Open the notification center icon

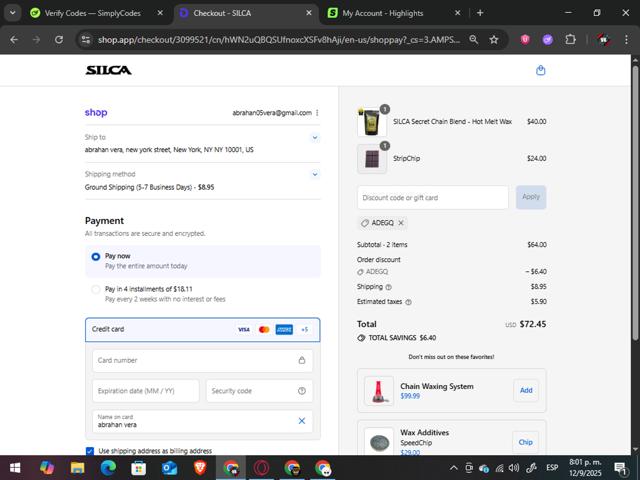click(620, 468)
